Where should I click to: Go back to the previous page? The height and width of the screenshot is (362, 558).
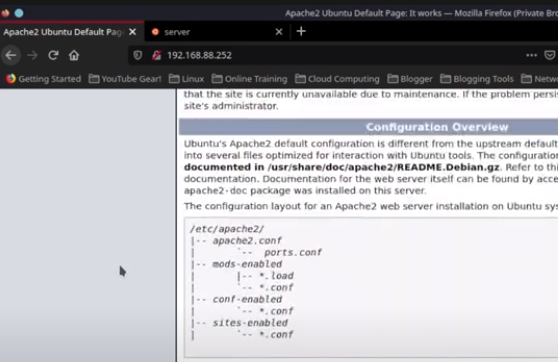click(11, 55)
